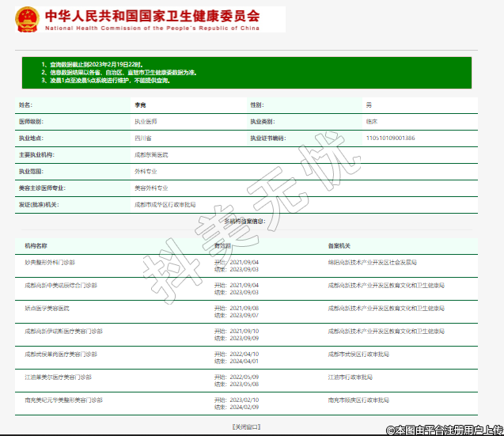Viewport: 504px width, 436px height.
Task: Click the 社会发展局 filing authority cell
Action: tap(372, 263)
